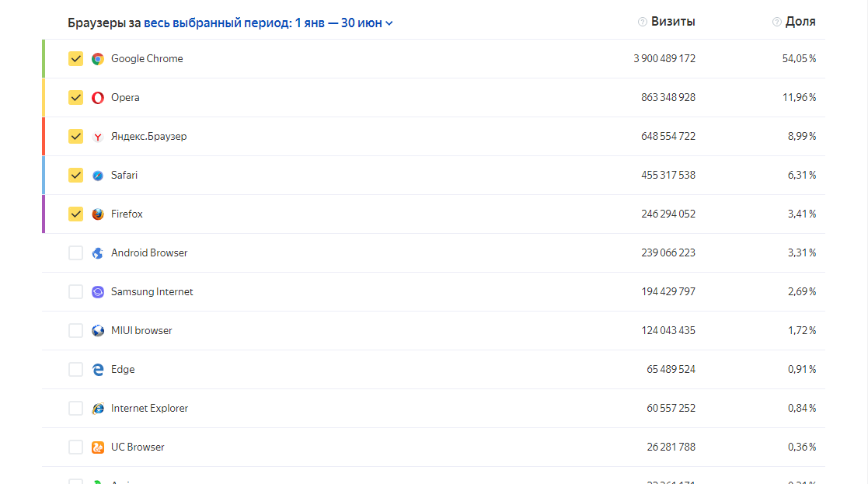
Task: Click the Google Chrome browser icon
Action: (98, 59)
